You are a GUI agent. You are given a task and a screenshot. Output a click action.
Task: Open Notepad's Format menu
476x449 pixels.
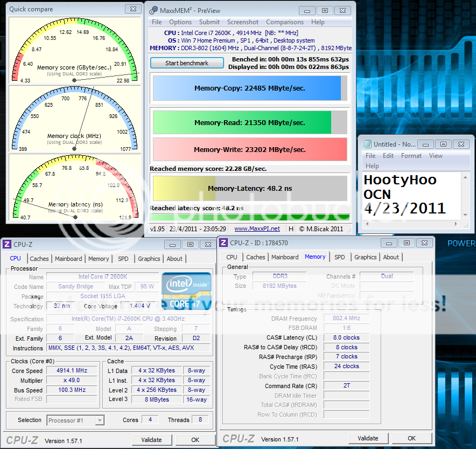pos(411,156)
